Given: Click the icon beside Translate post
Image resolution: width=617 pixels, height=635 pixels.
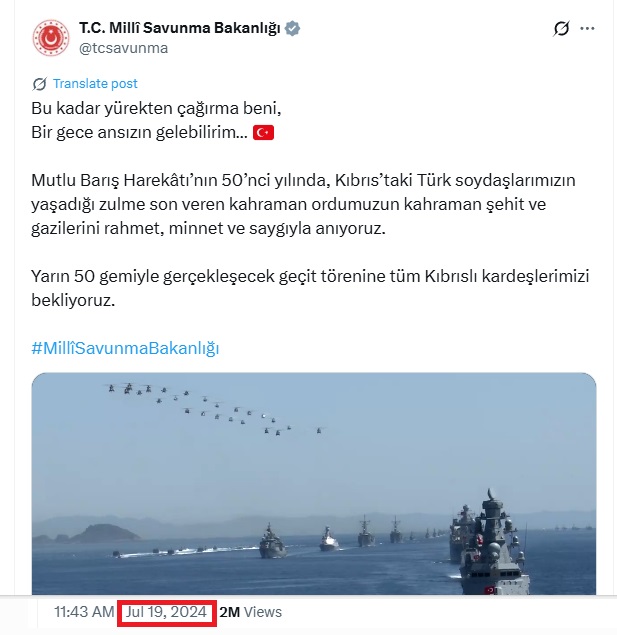Looking at the screenshot, I should click(x=40, y=84).
